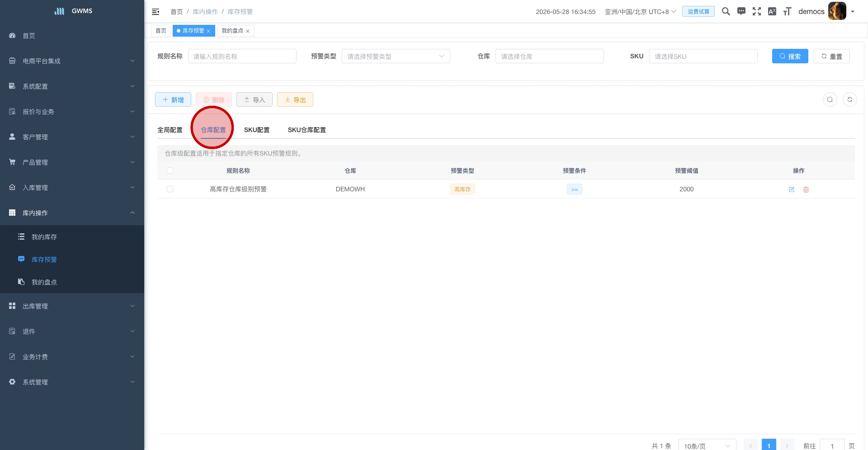868x450 pixels.
Task: Click the 重置 button
Action: tap(832, 56)
